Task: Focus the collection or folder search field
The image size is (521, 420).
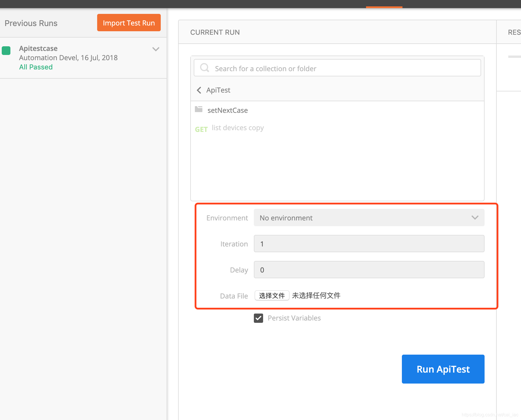Action: (337, 68)
